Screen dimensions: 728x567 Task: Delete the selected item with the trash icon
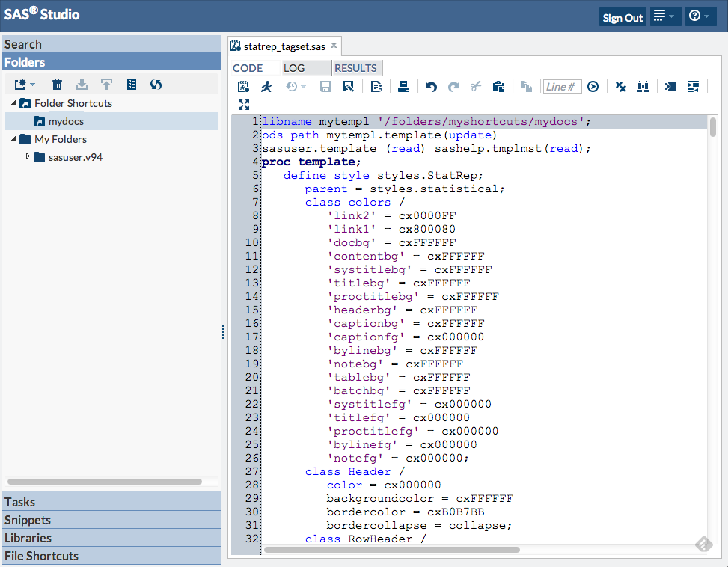(58, 85)
